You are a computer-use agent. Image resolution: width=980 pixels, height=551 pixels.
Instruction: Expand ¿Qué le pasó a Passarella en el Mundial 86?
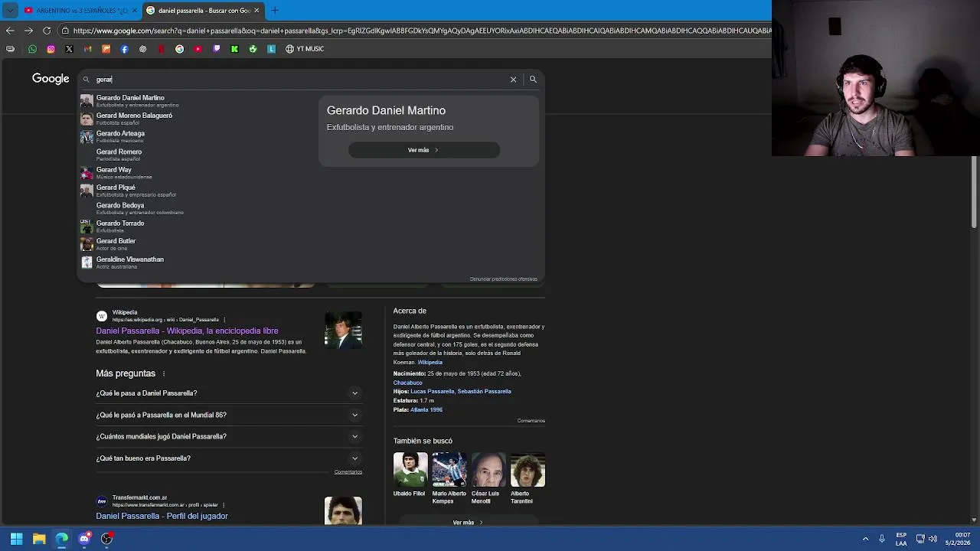229,415
